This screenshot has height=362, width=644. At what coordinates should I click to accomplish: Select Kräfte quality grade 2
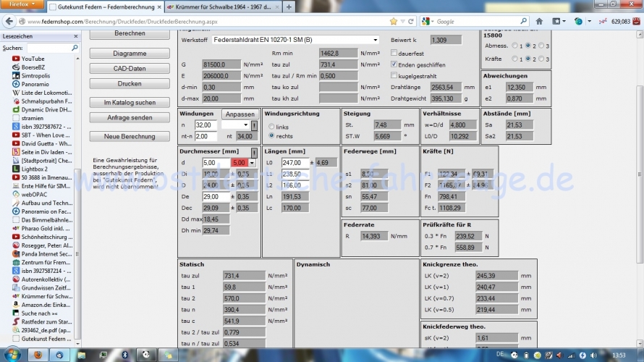(528, 59)
